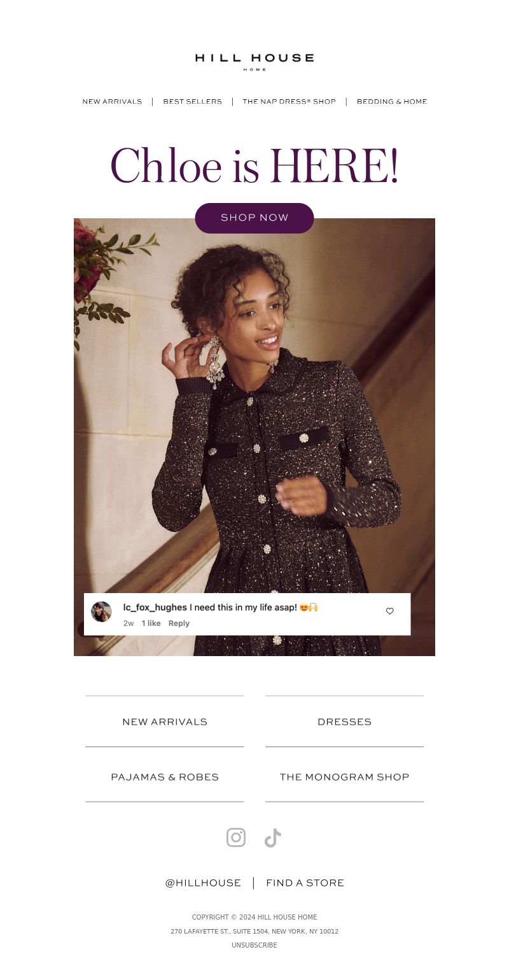Open NEW ARRIVALS in the top navigation
509x980 pixels.
pyautogui.click(x=112, y=102)
